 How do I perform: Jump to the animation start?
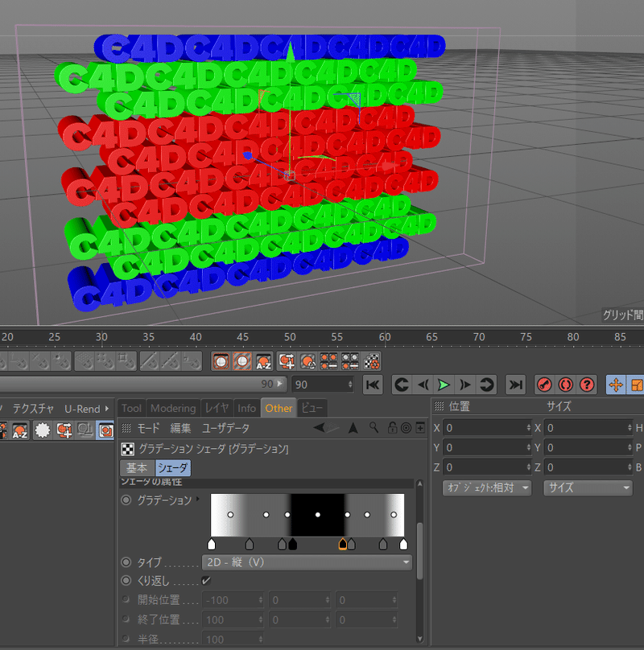373,385
